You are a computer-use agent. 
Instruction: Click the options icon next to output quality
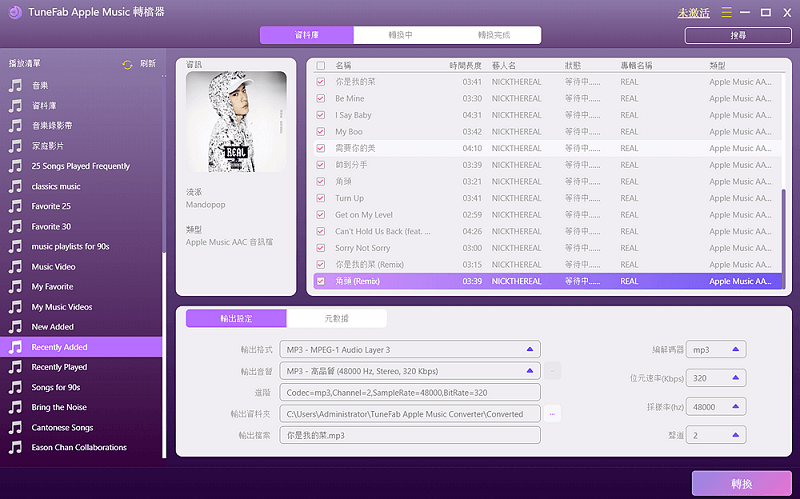(552, 371)
